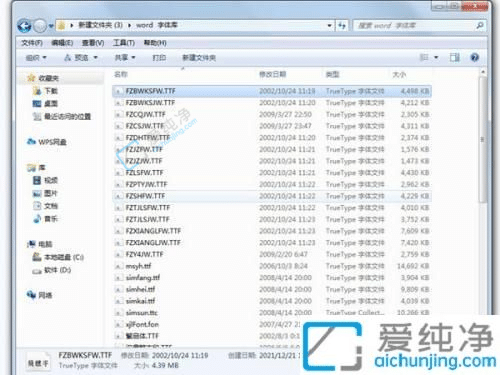Click the font icon of simkai.ttf
Viewport: 500px width, 375px height.
tap(118, 301)
